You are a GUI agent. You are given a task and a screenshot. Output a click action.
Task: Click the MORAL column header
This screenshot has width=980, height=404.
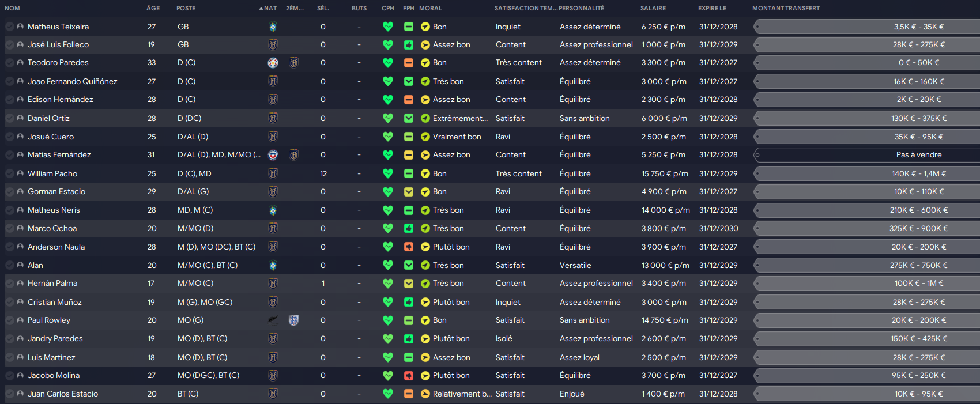431,8
